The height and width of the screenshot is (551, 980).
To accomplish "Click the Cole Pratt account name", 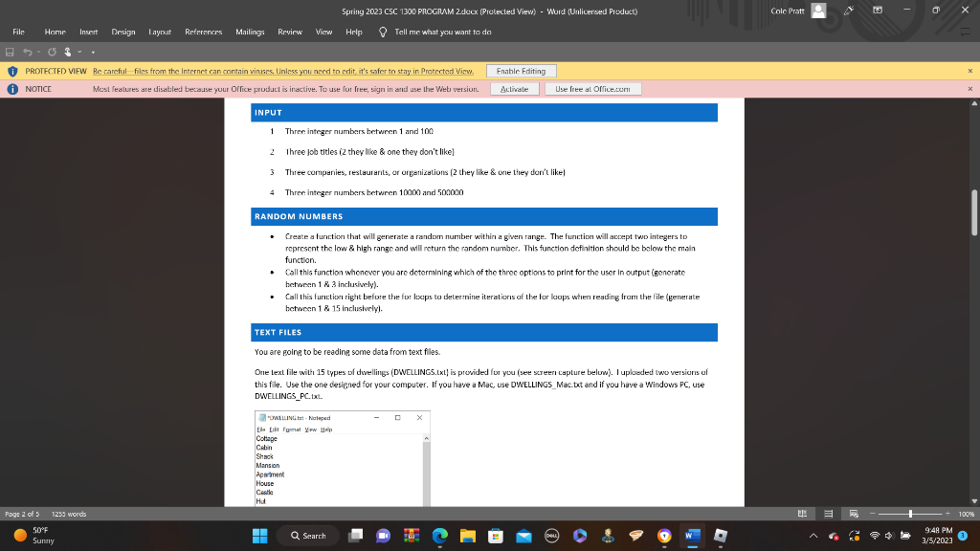I will [x=788, y=11].
